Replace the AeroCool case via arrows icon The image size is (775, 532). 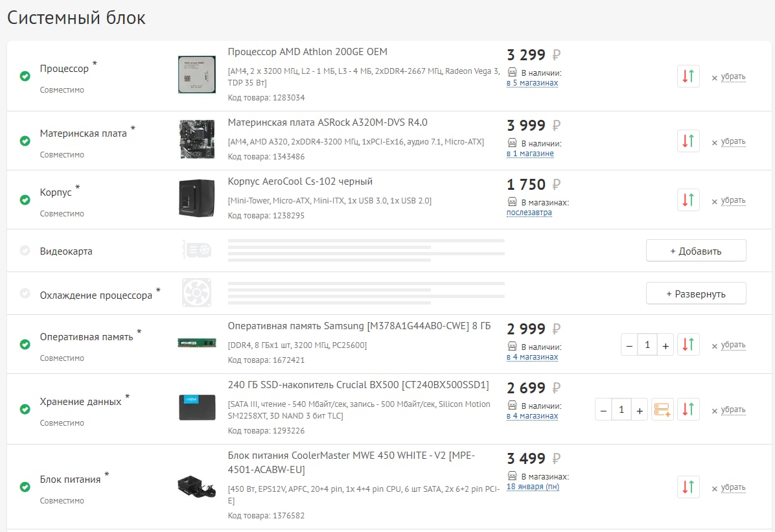point(688,200)
